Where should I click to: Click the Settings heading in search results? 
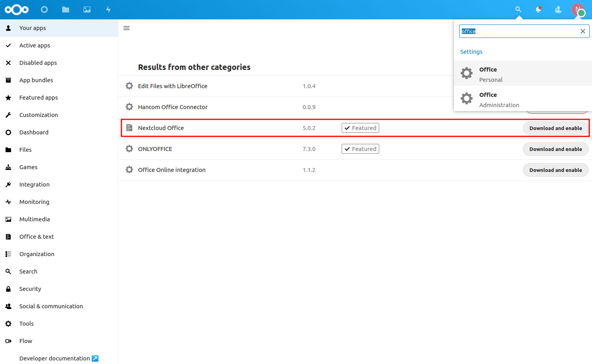pyautogui.click(x=471, y=52)
